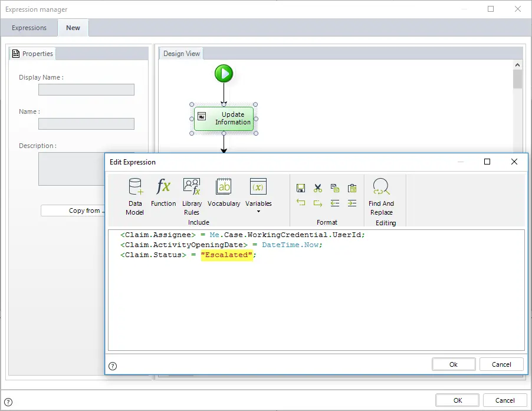
Task: Cut selection with the scissors icon
Action: point(318,188)
